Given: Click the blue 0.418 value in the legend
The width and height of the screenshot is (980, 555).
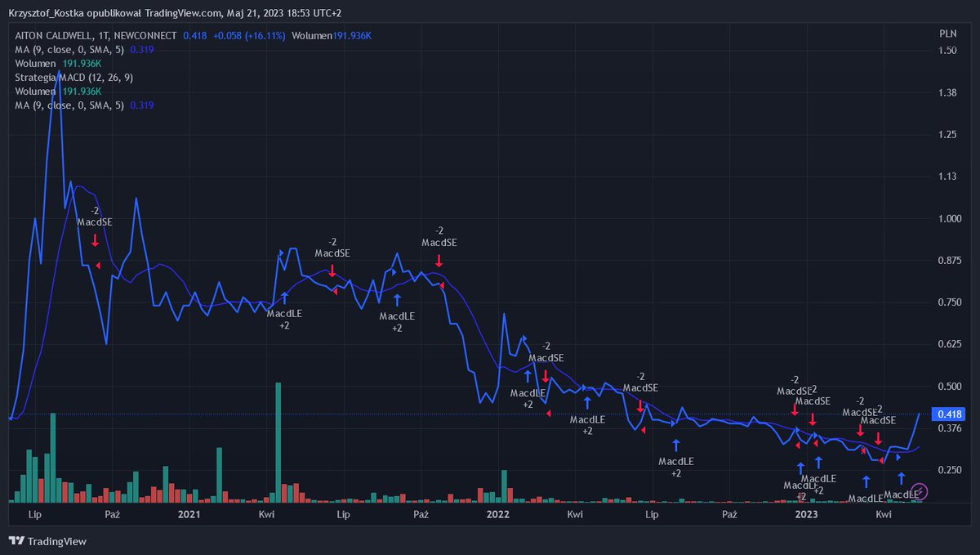Looking at the screenshot, I should coord(194,36).
